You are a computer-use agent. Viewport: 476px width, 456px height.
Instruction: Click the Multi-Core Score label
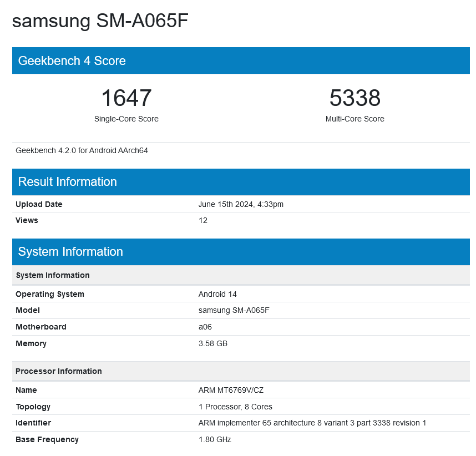tap(355, 119)
